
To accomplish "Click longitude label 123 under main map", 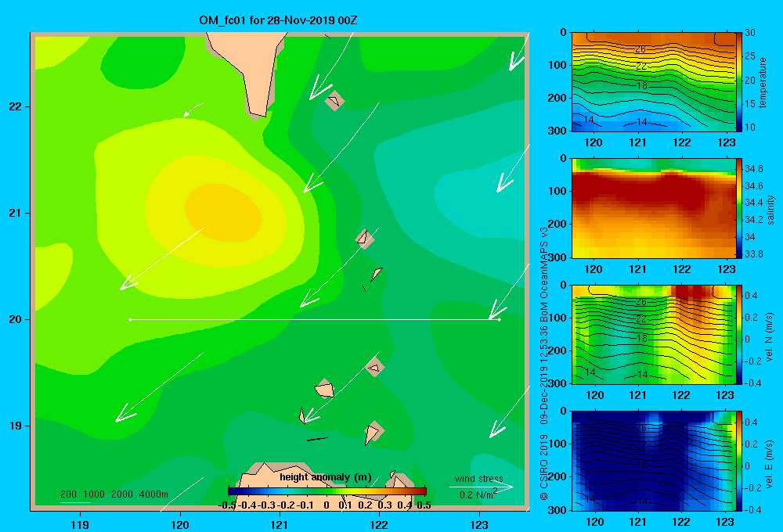I will pos(479,524).
